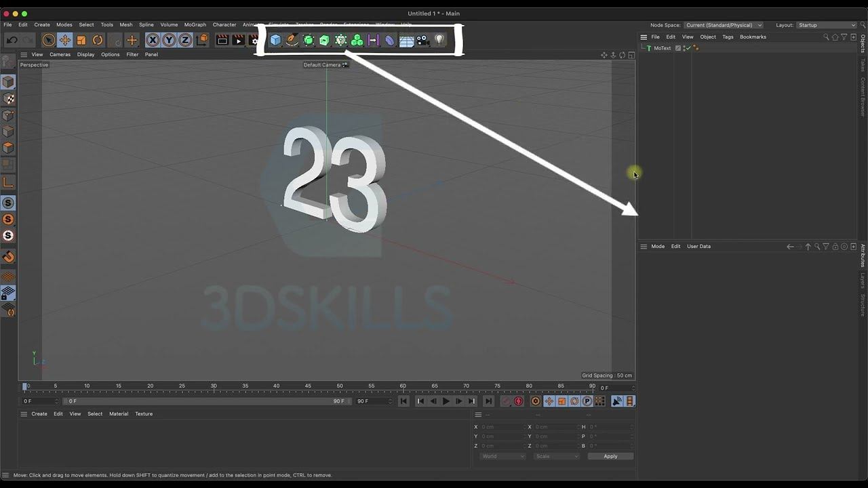Viewport: 868px width, 488px height.
Task: Add a Cube primitive object
Action: tap(275, 41)
